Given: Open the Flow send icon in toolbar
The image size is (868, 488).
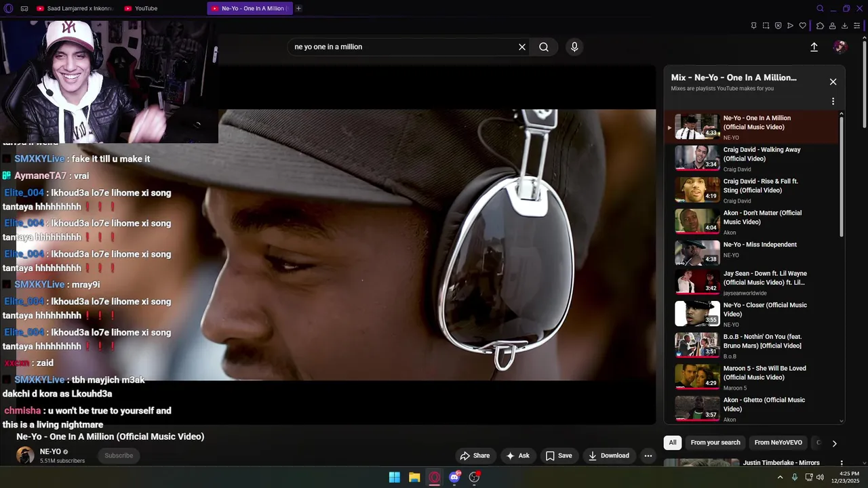Looking at the screenshot, I should tap(790, 26).
